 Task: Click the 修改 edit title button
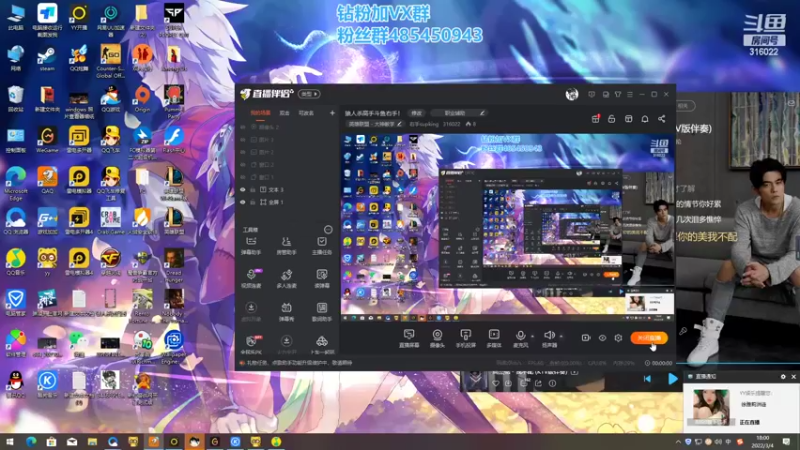tap(417, 113)
